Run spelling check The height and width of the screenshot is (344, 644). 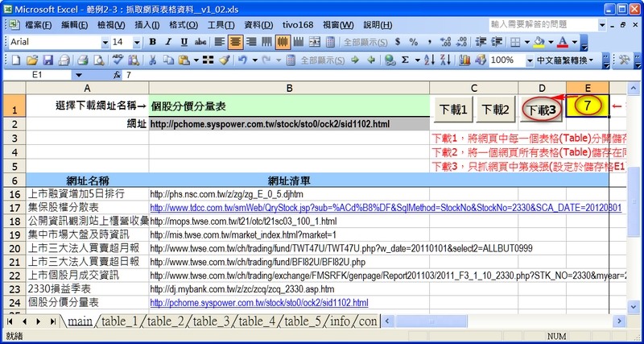tap(118, 61)
